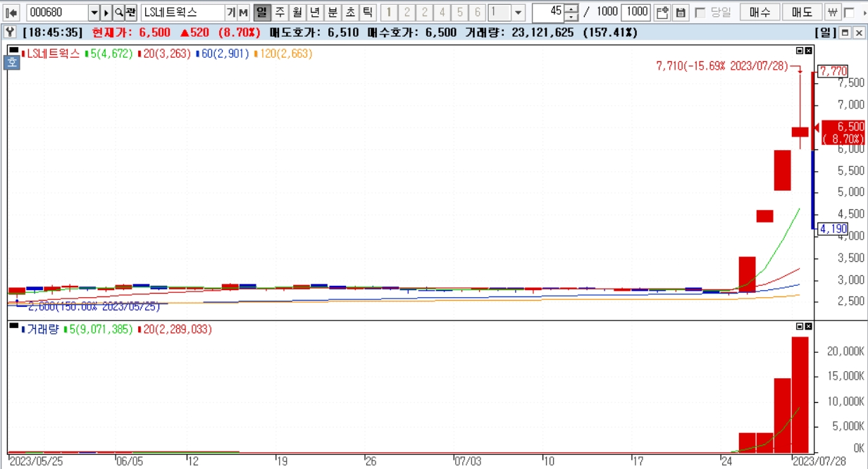Select the 월 monthly chart period
The image size is (868, 469).
pyautogui.click(x=297, y=12)
